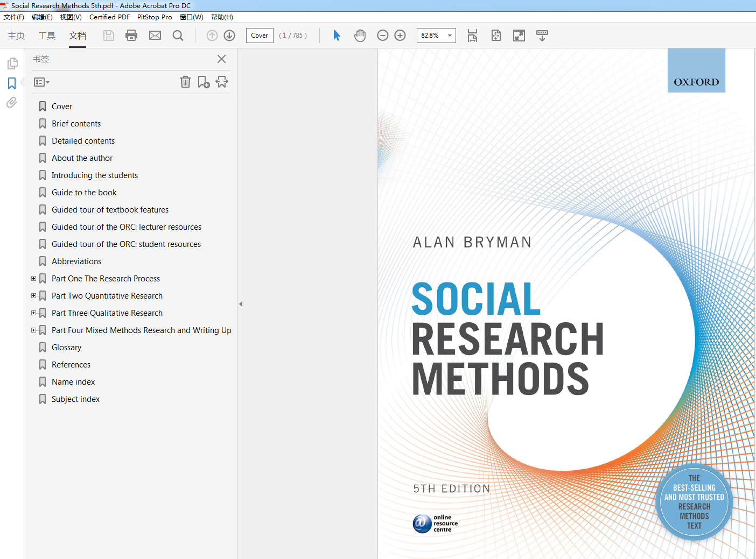Open the References bookmark
Viewport: 756px width, 559px height.
(x=71, y=365)
